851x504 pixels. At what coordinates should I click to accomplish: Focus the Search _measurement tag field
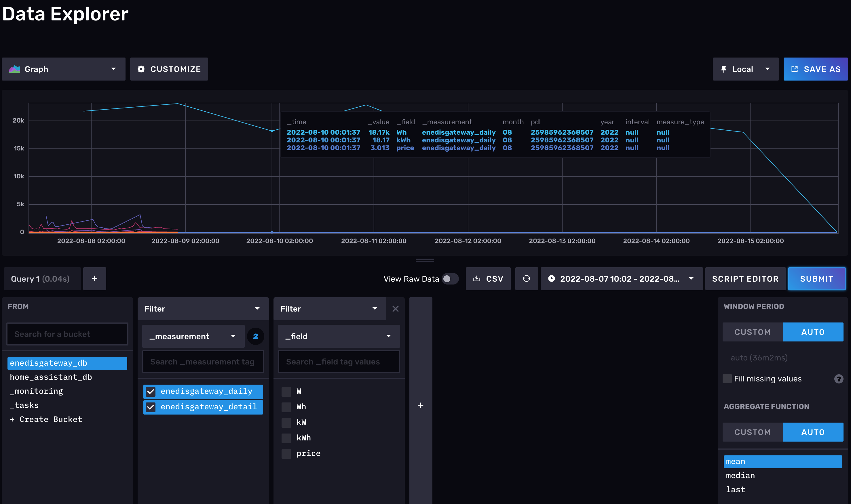point(203,362)
